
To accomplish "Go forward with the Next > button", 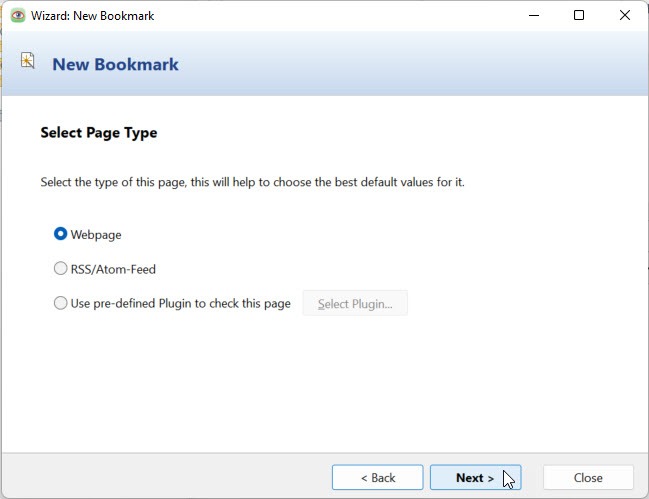I will tap(475, 477).
